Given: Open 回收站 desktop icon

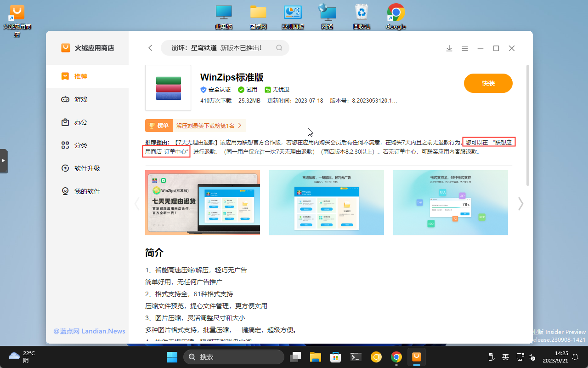Looking at the screenshot, I should [362, 17].
